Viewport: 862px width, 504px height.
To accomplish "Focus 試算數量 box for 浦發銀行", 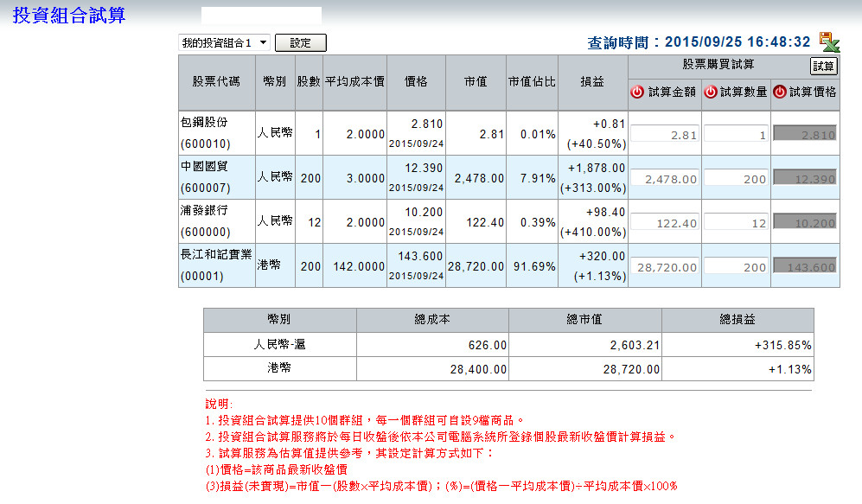I will [736, 222].
